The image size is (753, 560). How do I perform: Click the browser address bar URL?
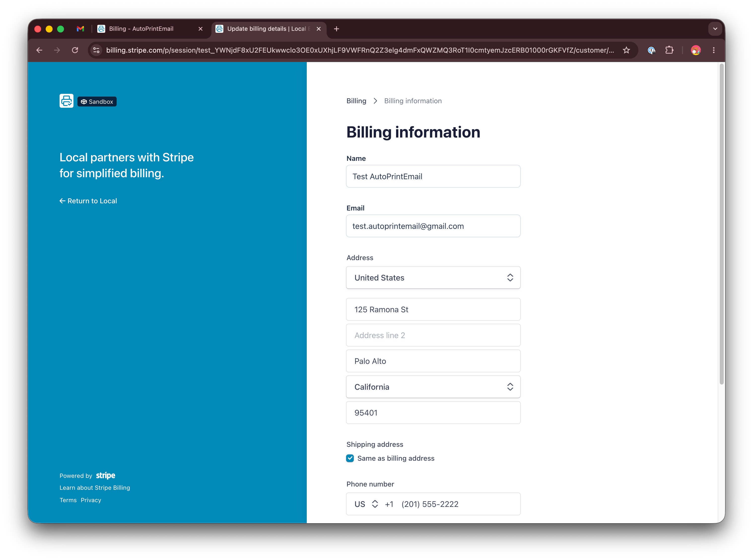(x=360, y=50)
